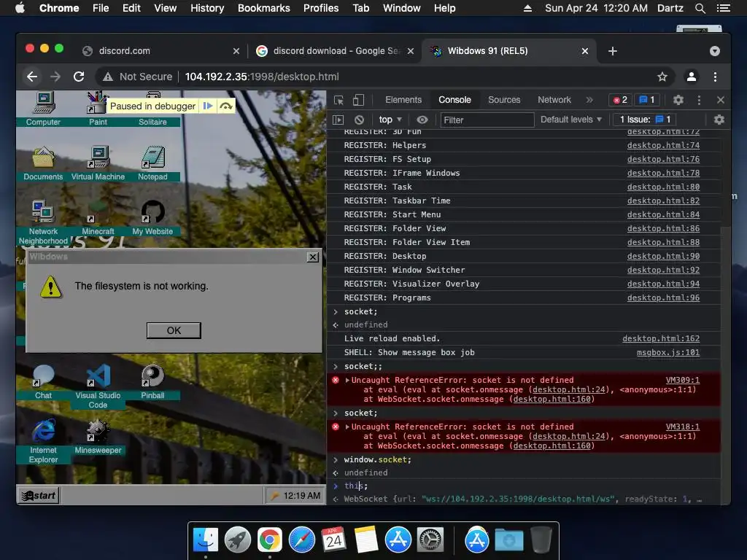Launch the Minesweeper shortcut

[x=98, y=437]
